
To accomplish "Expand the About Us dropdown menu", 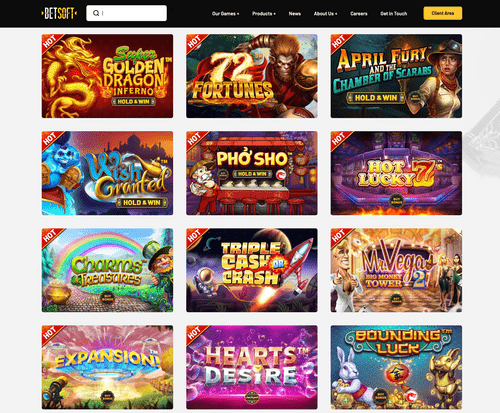I will (x=325, y=14).
